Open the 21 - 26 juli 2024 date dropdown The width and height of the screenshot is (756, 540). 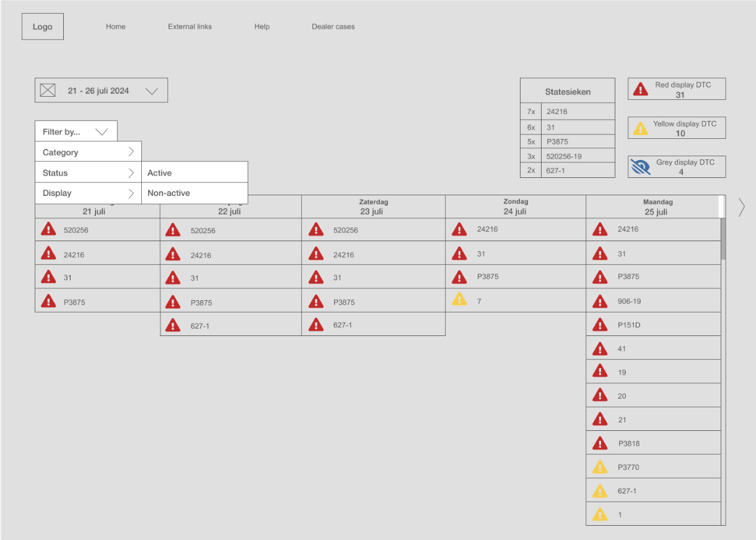101,91
